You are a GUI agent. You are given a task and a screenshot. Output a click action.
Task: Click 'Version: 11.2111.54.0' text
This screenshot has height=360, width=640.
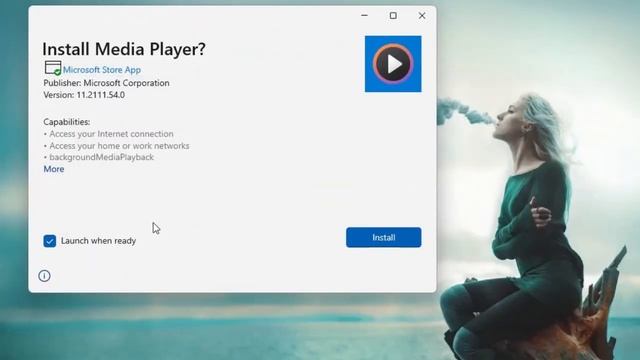tap(84, 95)
